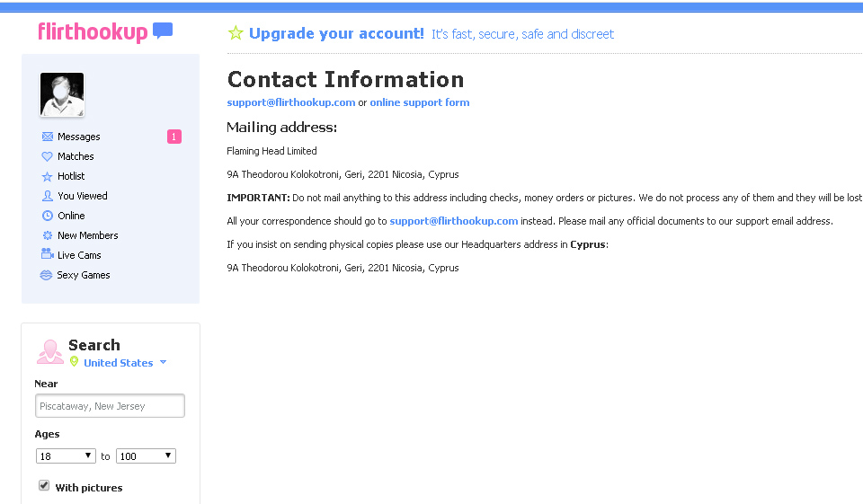
Task: Click the You Viewed person icon
Action: tap(48, 196)
